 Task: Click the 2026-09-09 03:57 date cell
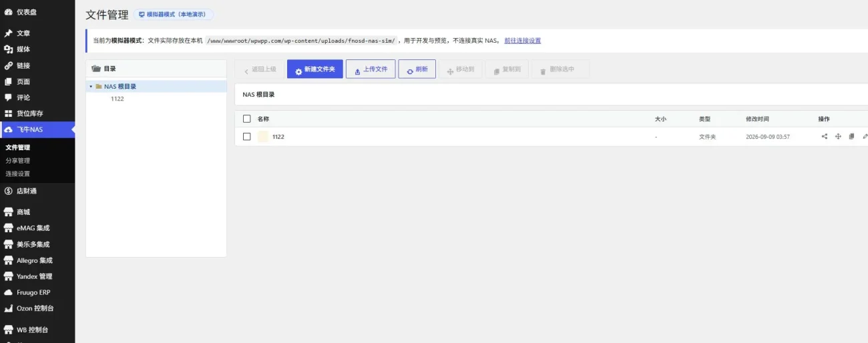[x=768, y=136]
